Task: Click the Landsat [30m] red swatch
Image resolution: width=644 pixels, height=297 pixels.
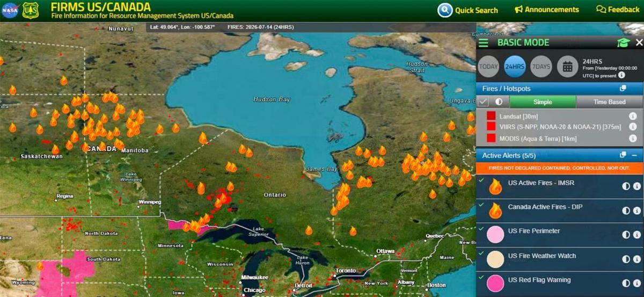Action: (x=491, y=116)
